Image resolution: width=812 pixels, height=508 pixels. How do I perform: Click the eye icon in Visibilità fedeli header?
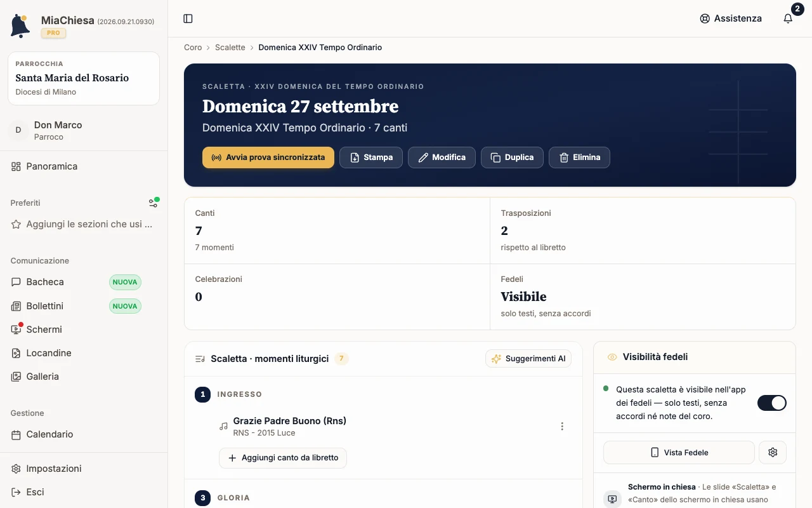pyautogui.click(x=612, y=358)
